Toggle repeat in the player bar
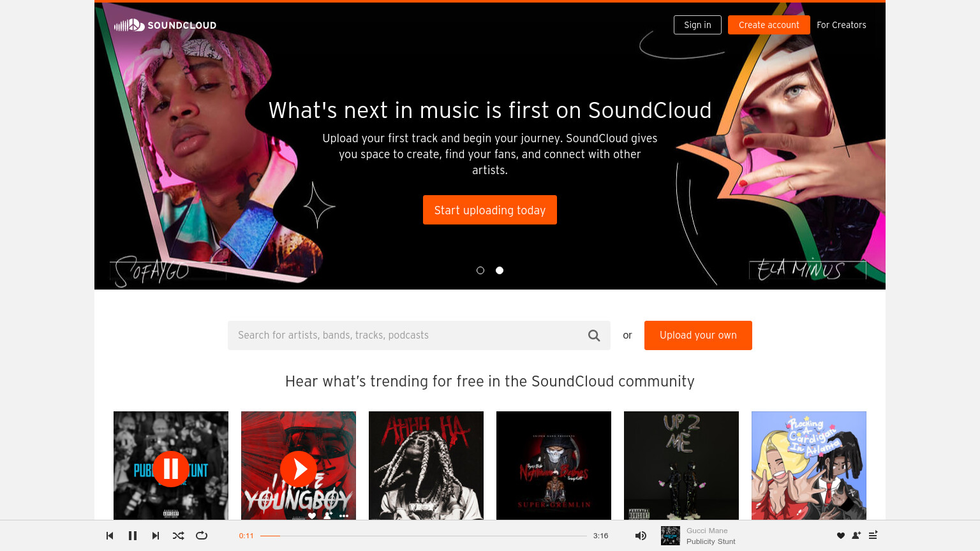 (202, 536)
